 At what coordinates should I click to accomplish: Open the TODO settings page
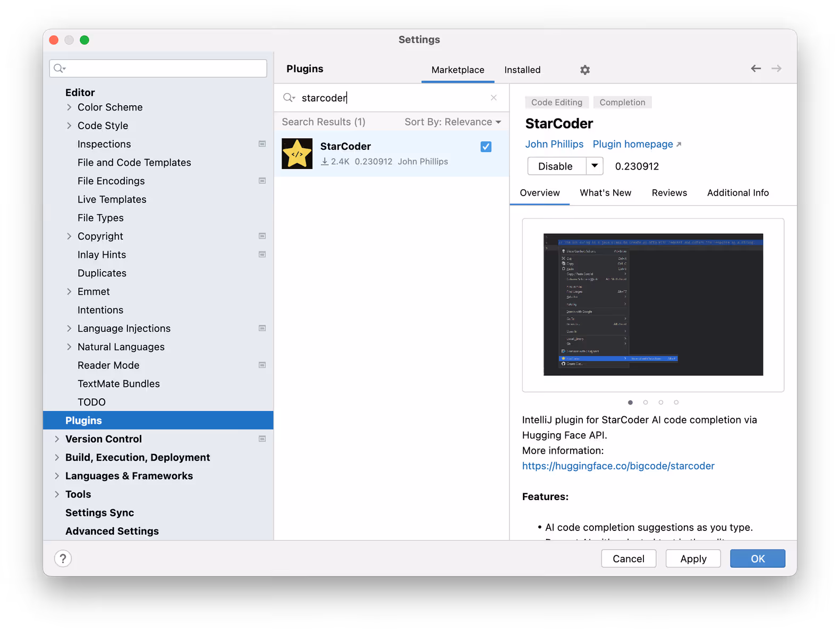click(x=91, y=402)
